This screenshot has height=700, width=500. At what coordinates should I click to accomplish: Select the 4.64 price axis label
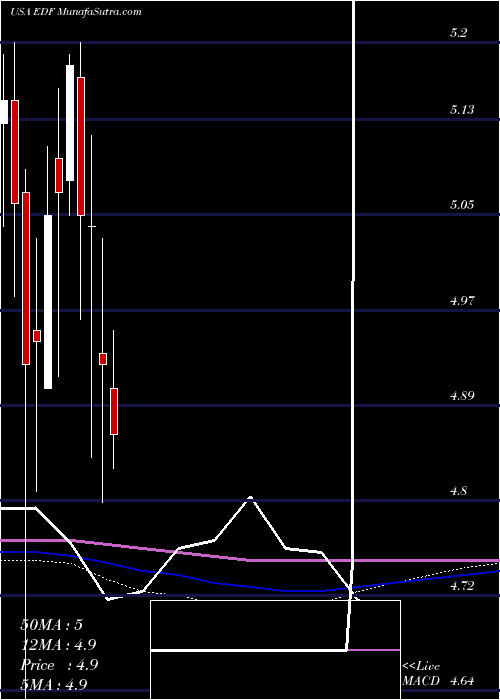tap(462, 681)
